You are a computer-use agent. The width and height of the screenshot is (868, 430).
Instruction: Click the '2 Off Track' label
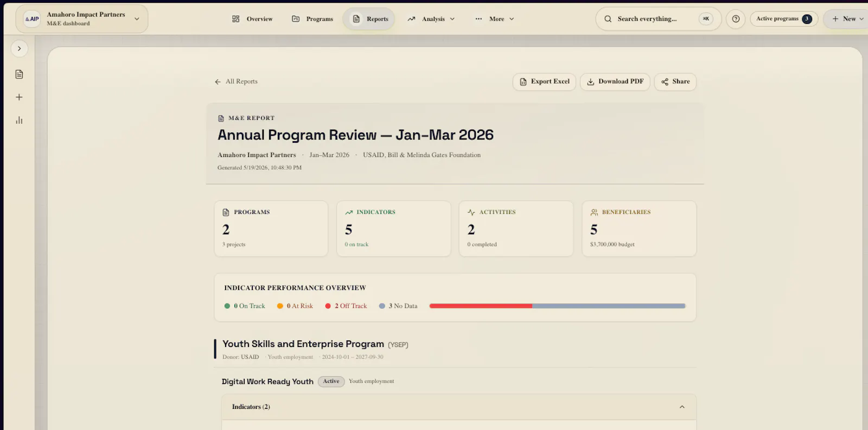[x=350, y=306]
